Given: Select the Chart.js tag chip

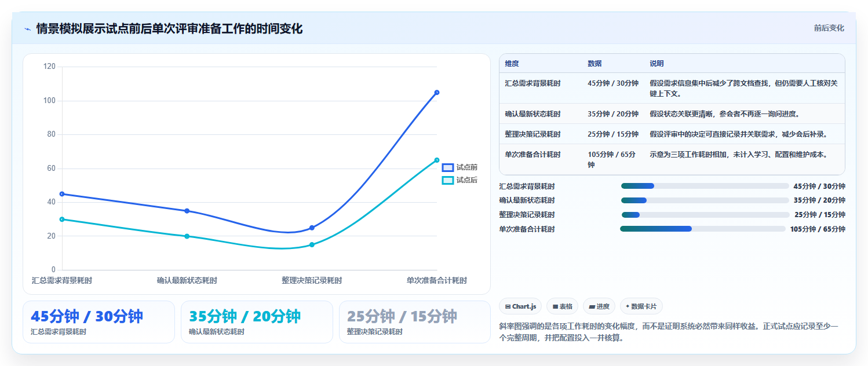Looking at the screenshot, I should click(x=521, y=306).
